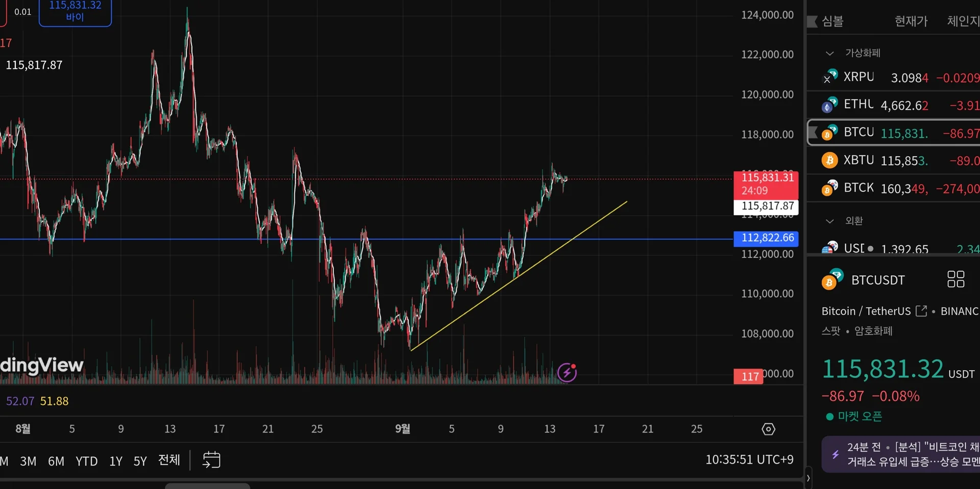Click the lightning icon in news card
The image size is (980, 489).
click(836, 454)
